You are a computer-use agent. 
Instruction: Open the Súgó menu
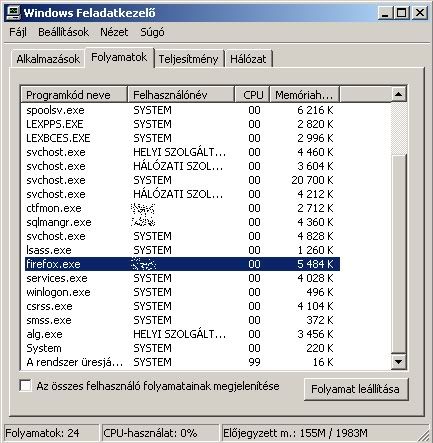pos(152,32)
